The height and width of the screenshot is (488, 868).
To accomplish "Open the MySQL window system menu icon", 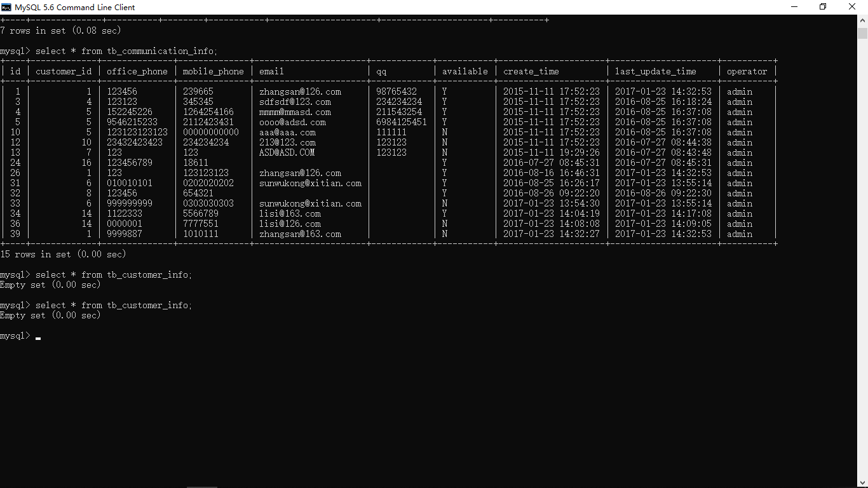I will (6, 7).
